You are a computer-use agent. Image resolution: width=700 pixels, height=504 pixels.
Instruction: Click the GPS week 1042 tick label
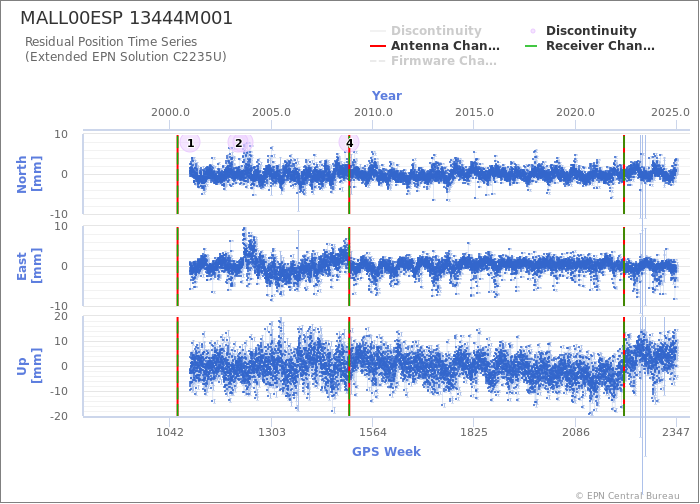click(170, 432)
